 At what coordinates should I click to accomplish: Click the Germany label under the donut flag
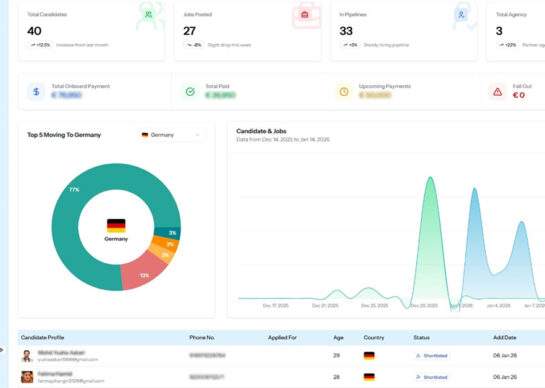(x=116, y=239)
